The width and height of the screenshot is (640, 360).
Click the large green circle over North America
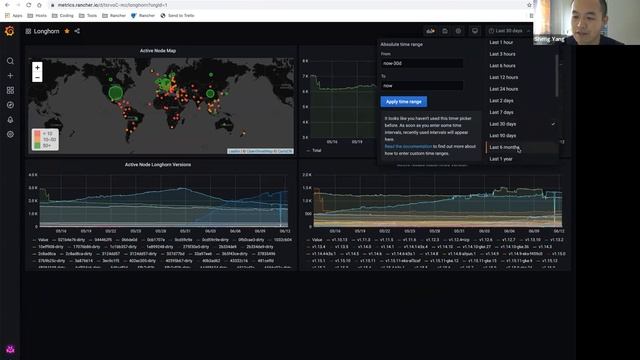tap(116, 93)
